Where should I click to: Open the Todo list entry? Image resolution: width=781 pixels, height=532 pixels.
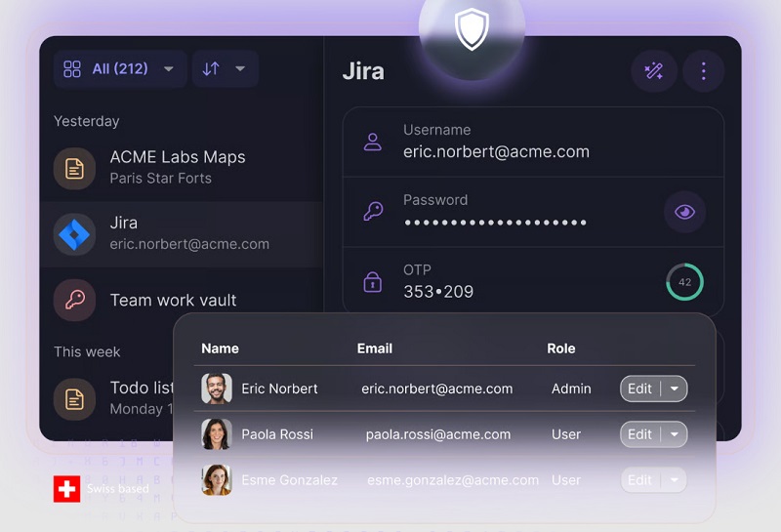(x=107, y=398)
